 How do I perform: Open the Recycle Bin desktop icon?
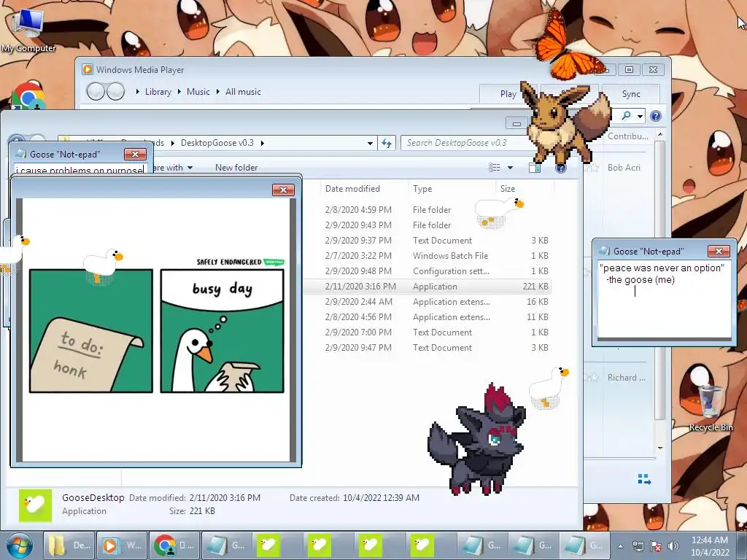coord(711,407)
